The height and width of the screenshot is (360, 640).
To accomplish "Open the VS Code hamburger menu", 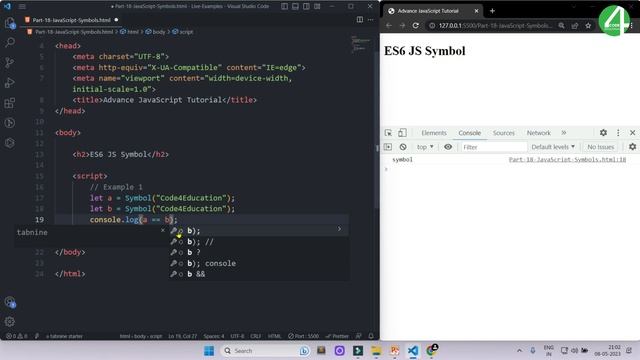I will point(22,7).
